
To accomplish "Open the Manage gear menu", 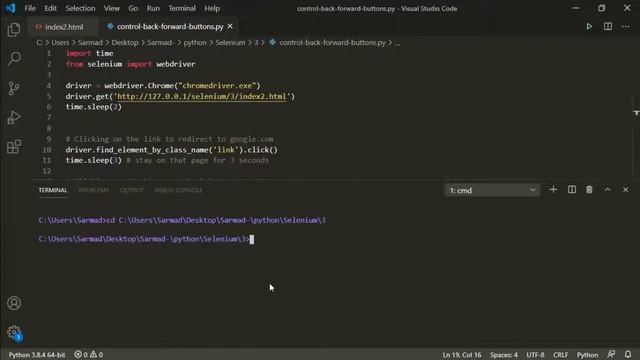I will coord(14,332).
